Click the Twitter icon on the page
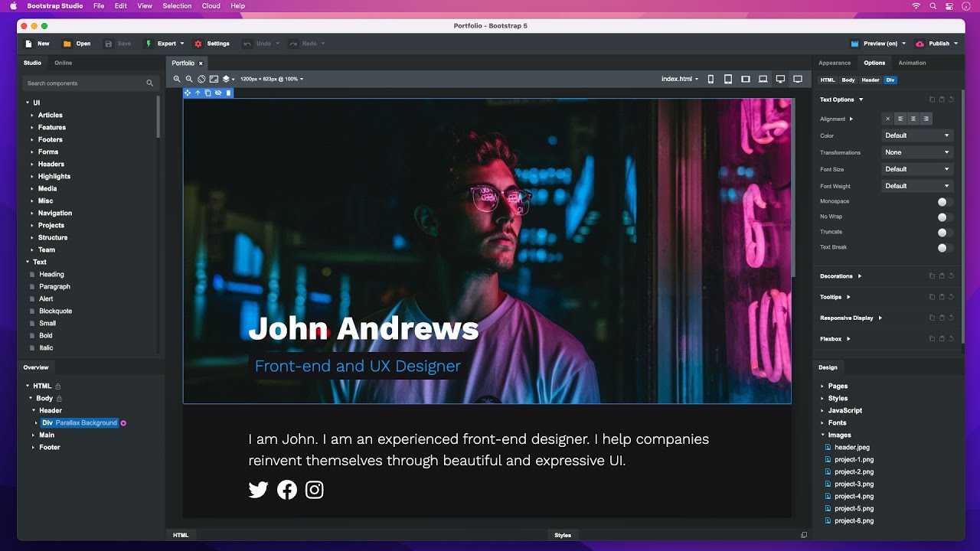Screen dimensions: 980x551 259,490
